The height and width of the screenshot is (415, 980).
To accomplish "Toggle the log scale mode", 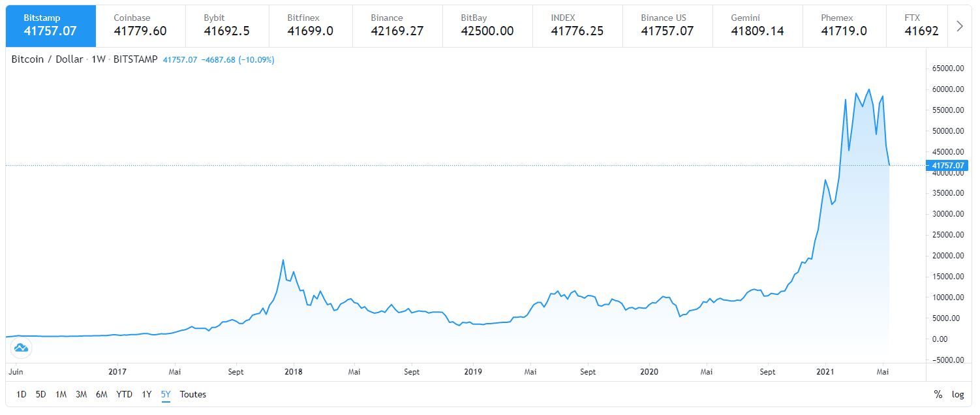I will [x=958, y=394].
